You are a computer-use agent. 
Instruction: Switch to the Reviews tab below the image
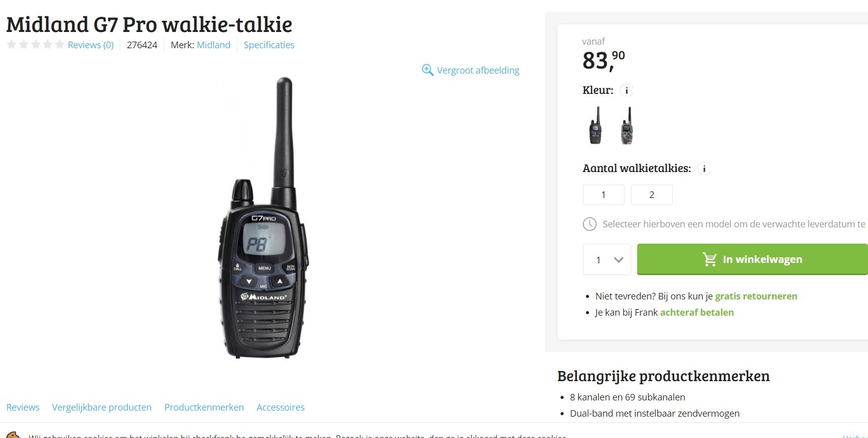[x=23, y=407]
